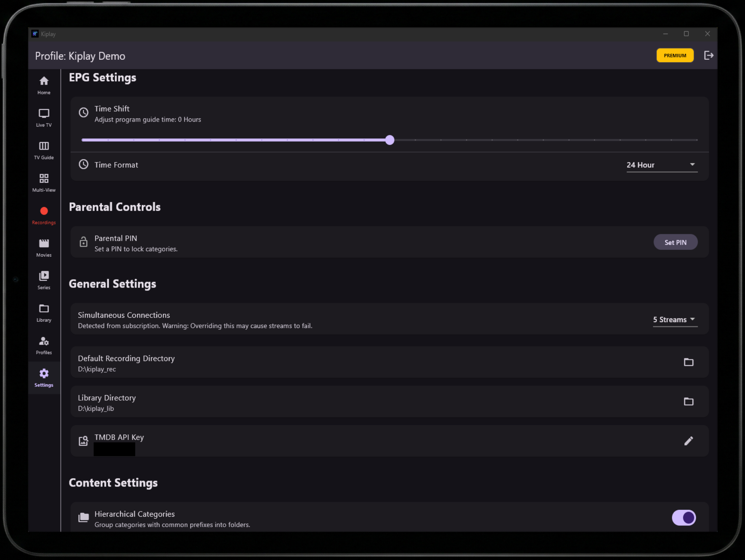Open the Library section

(43, 312)
